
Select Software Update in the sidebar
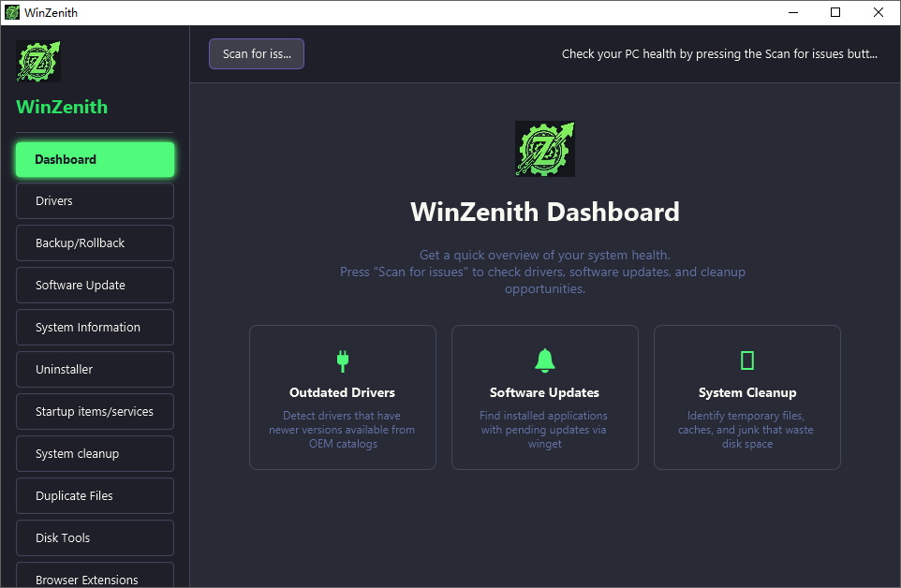(x=95, y=285)
